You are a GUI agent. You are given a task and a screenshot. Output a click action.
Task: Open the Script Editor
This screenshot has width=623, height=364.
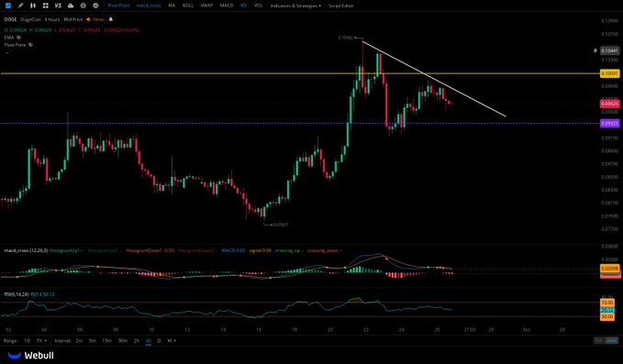click(x=341, y=6)
